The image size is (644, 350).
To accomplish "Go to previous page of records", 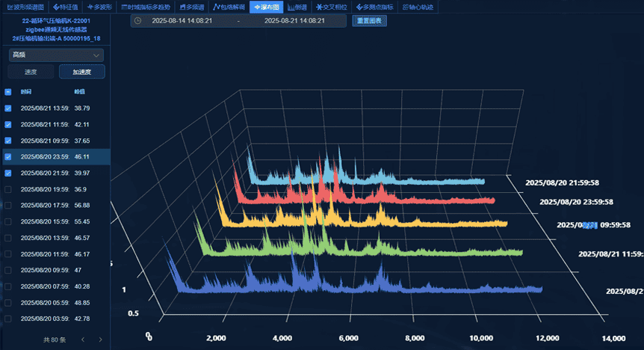I will coord(82,340).
